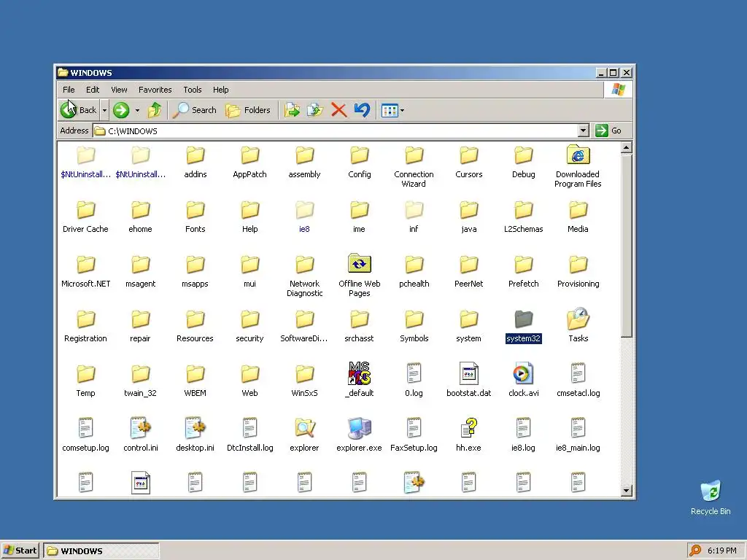The height and width of the screenshot is (560, 747).
Task: Select the explorer.exe file
Action: tap(359, 435)
